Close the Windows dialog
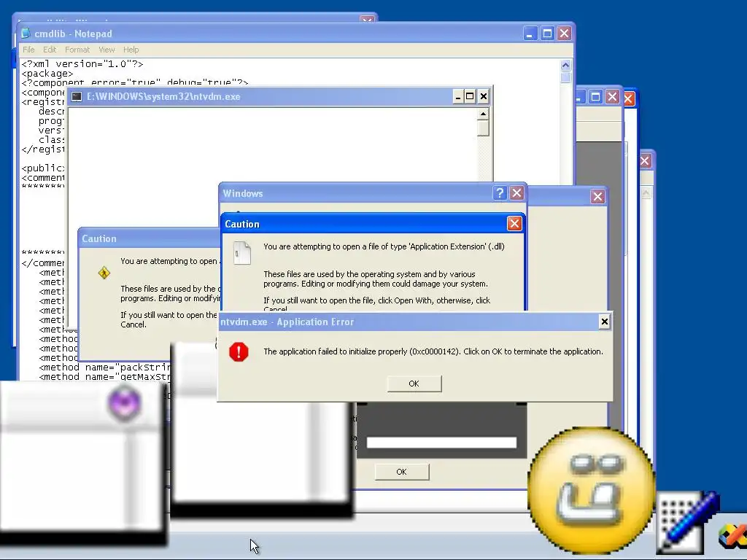The width and height of the screenshot is (747, 560). point(516,192)
